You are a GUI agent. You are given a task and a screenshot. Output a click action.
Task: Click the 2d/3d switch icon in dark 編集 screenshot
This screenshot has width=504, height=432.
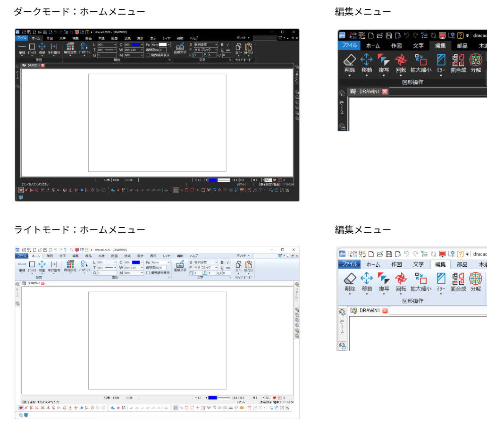tap(353, 35)
